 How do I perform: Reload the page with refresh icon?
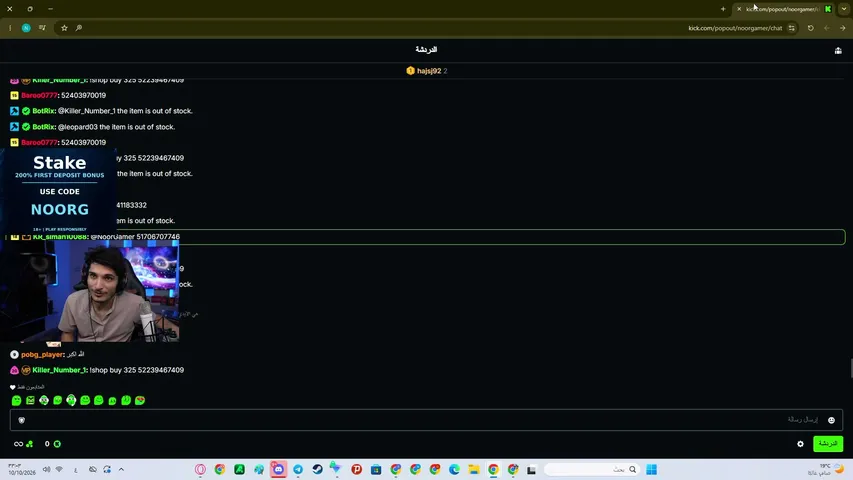click(811, 28)
